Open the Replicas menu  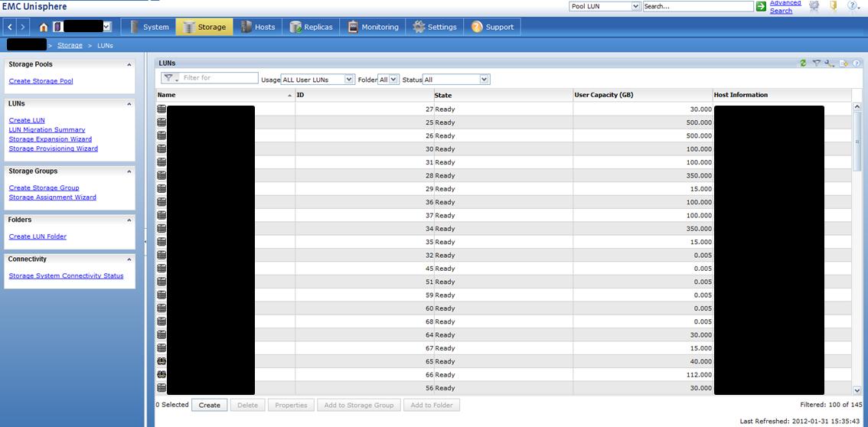[x=311, y=27]
